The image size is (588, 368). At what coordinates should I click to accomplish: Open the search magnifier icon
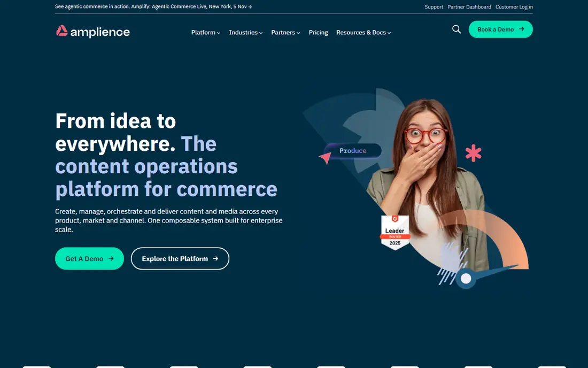pyautogui.click(x=457, y=29)
